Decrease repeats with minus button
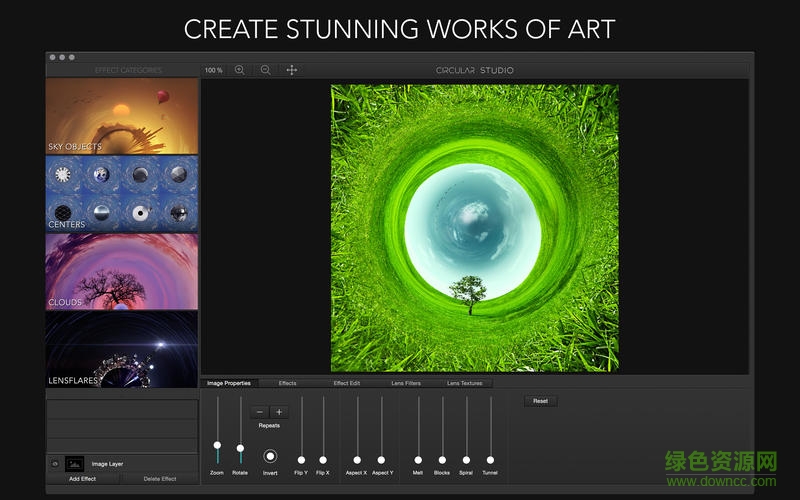The width and height of the screenshot is (800, 500). click(x=260, y=412)
